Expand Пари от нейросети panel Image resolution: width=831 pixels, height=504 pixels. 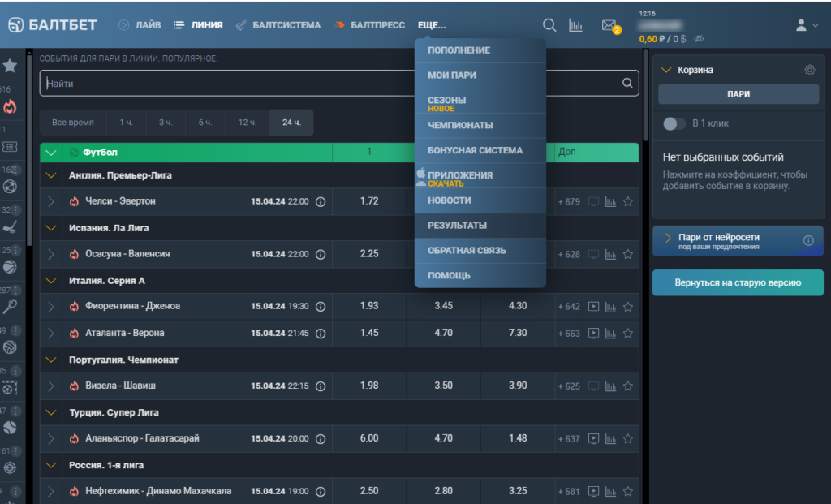[668, 238]
